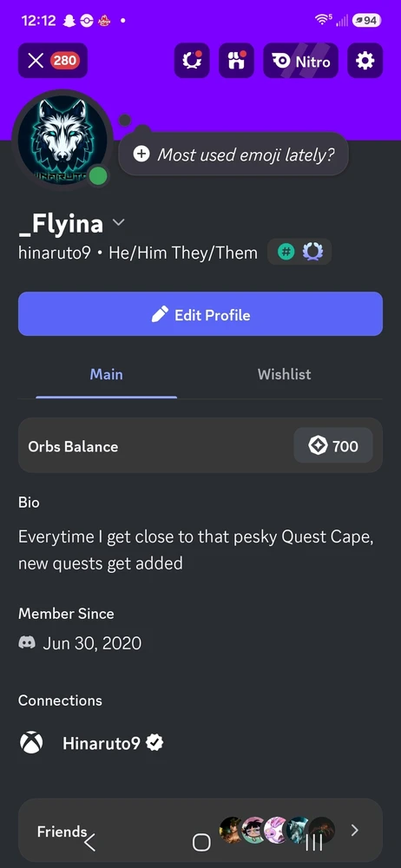Tap the laurel wreath quest badge
Viewport: 401px width, 868px height.
click(312, 253)
